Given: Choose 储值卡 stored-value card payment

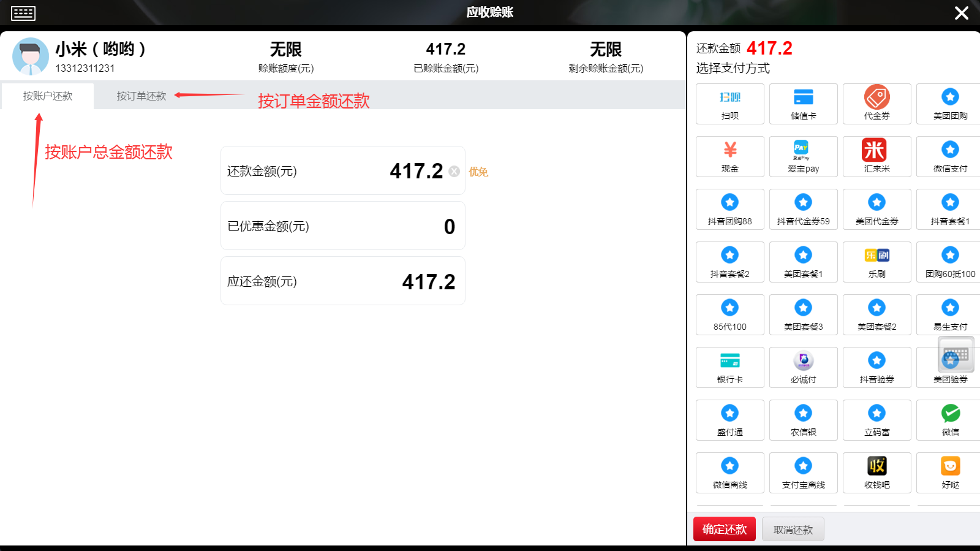Looking at the screenshot, I should point(803,104).
